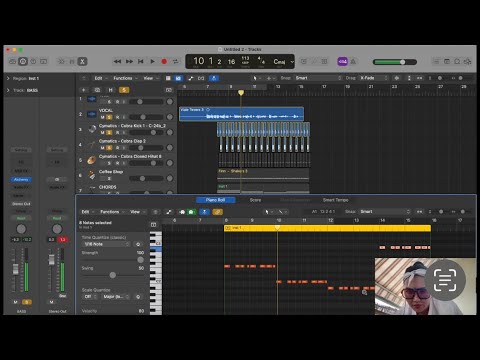Screen dimensions: 480x360
Task: Mute the Cobra Kick 1 track
Action: 103,132
